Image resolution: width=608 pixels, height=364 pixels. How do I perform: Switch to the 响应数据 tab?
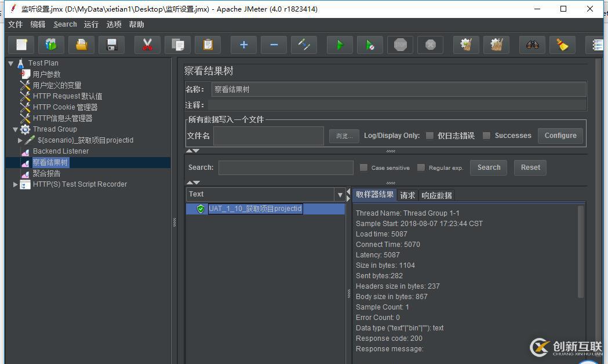pos(436,195)
